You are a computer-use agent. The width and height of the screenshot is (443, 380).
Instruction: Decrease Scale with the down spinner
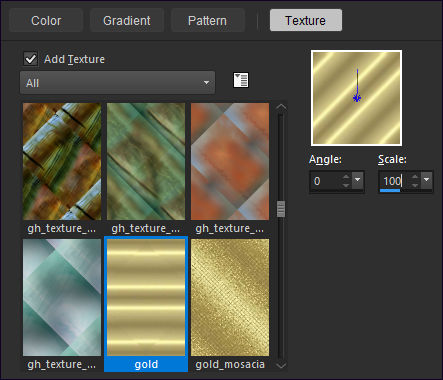(415, 185)
